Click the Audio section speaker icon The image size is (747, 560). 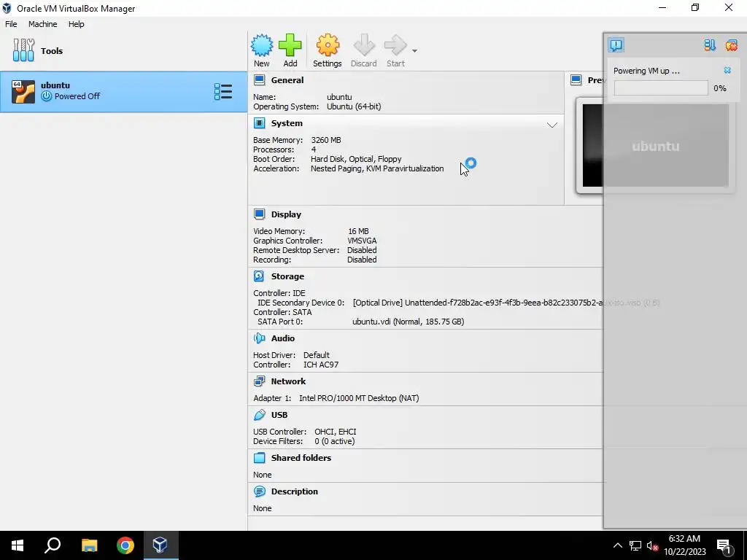click(259, 338)
